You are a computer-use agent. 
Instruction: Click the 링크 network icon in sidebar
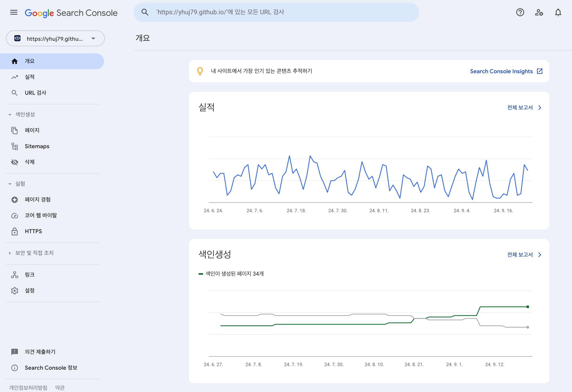click(x=14, y=275)
